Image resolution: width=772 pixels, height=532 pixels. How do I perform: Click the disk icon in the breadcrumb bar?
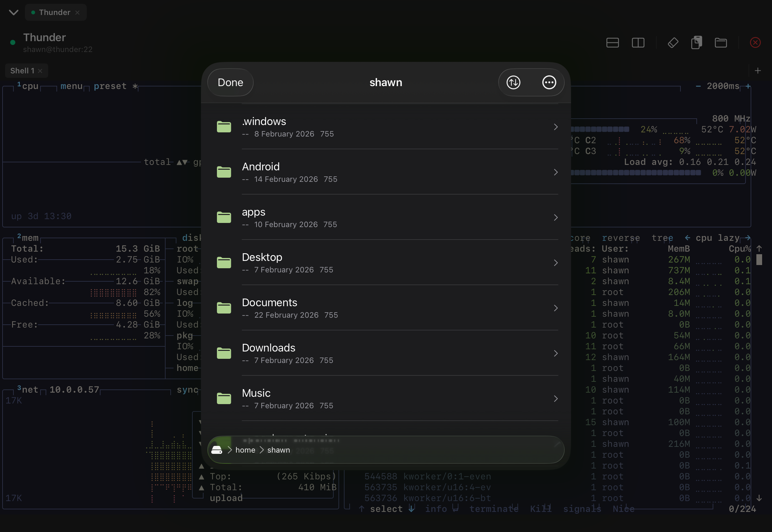click(x=217, y=450)
